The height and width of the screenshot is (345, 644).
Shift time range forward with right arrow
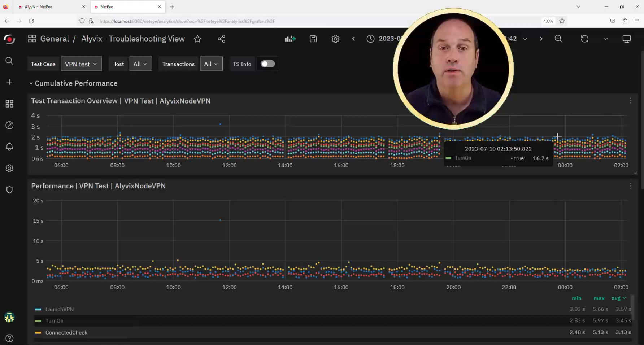(541, 39)
